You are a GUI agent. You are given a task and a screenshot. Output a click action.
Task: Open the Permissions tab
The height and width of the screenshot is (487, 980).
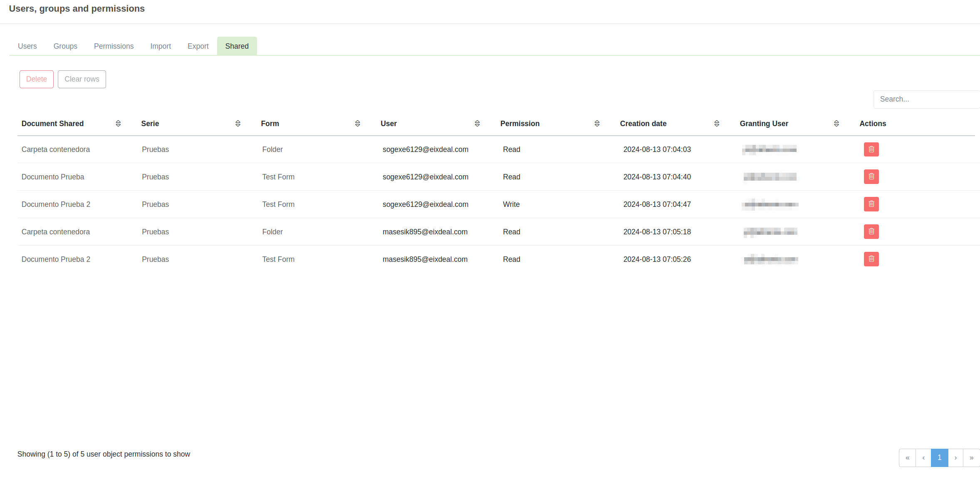(114, 46)
